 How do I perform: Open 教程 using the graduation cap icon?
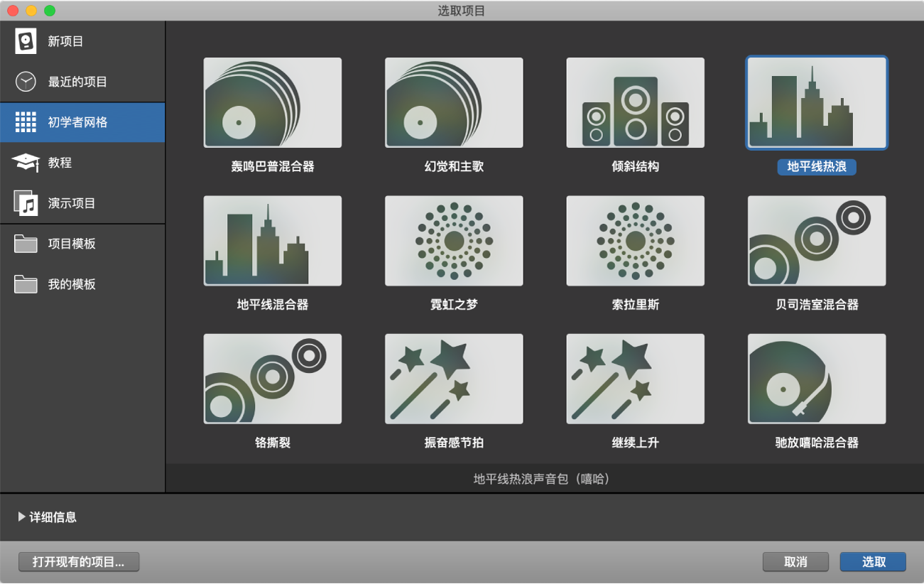(x=26, y=162)
